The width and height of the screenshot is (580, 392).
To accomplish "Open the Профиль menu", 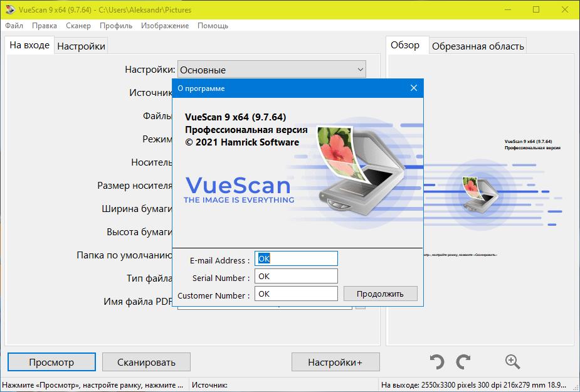I will (x=116, y=26).
